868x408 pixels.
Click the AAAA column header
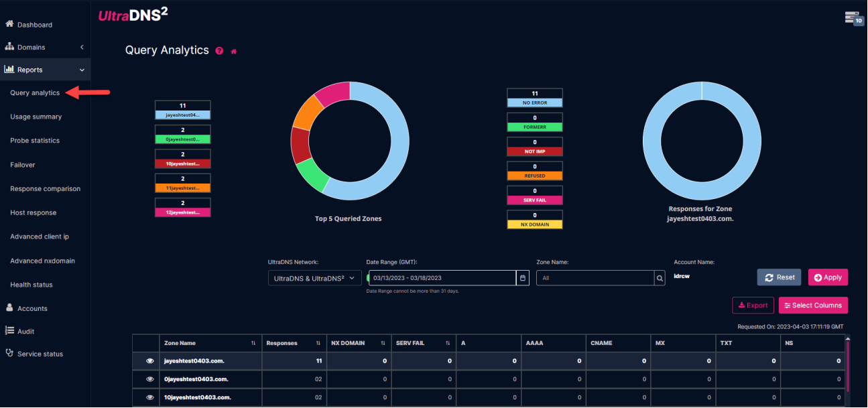[554, 343]
